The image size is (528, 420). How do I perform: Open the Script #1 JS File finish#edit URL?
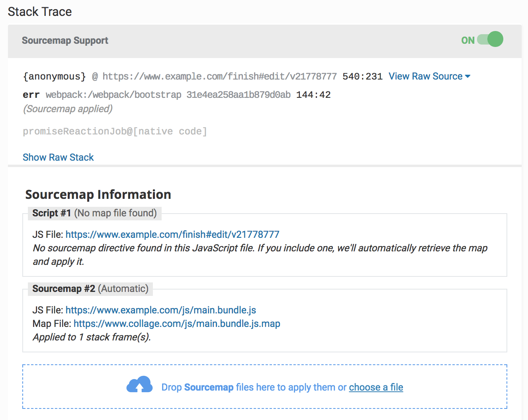[172, 235]
